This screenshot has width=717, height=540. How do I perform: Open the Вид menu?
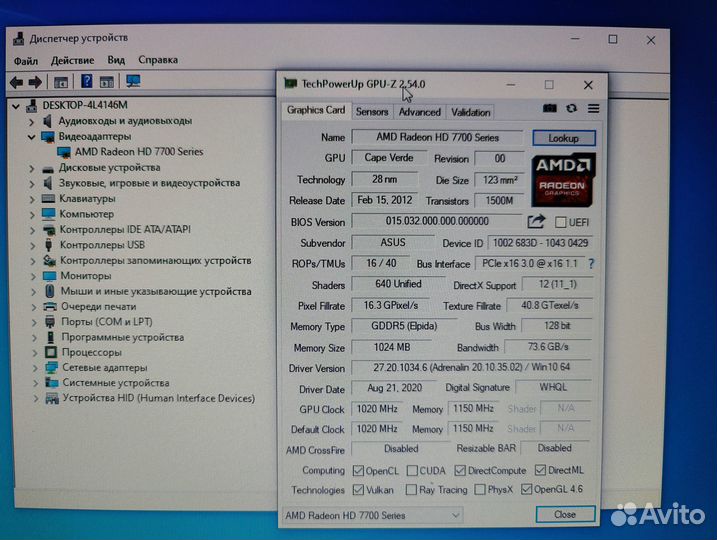tap(116, 60)
